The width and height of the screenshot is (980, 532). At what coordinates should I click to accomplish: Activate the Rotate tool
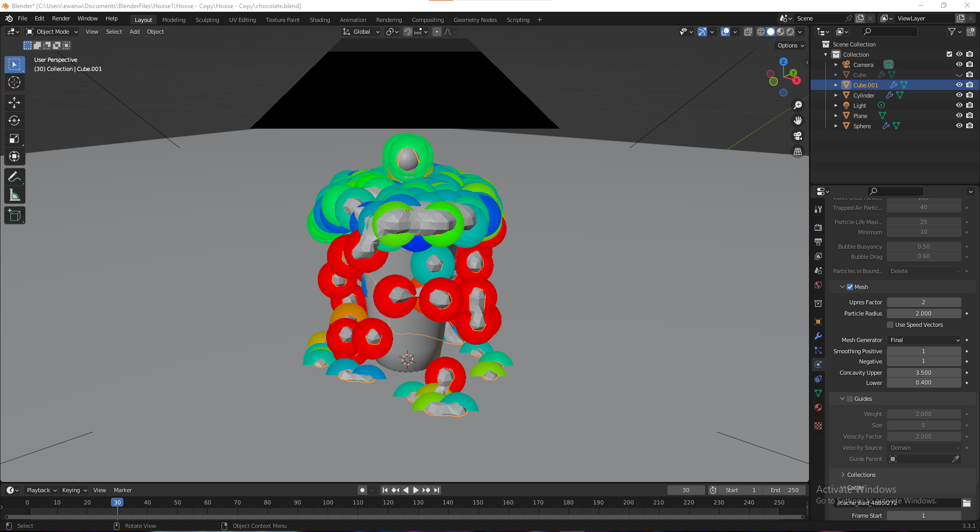point(14,120)
